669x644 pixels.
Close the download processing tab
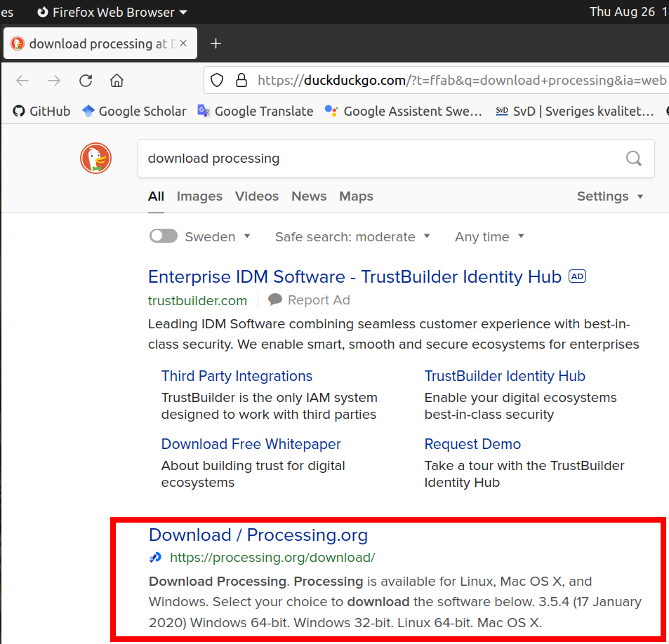pos(183,43)
